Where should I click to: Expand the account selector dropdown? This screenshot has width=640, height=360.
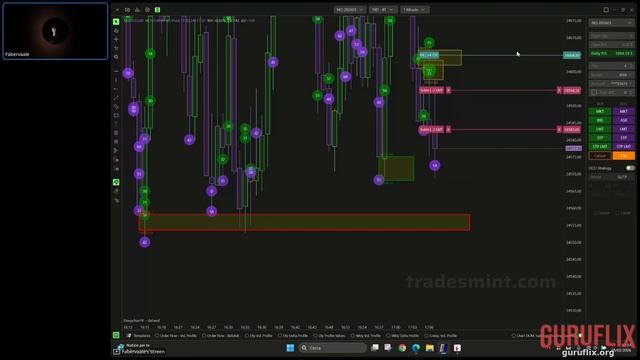[x=611, y=84]
